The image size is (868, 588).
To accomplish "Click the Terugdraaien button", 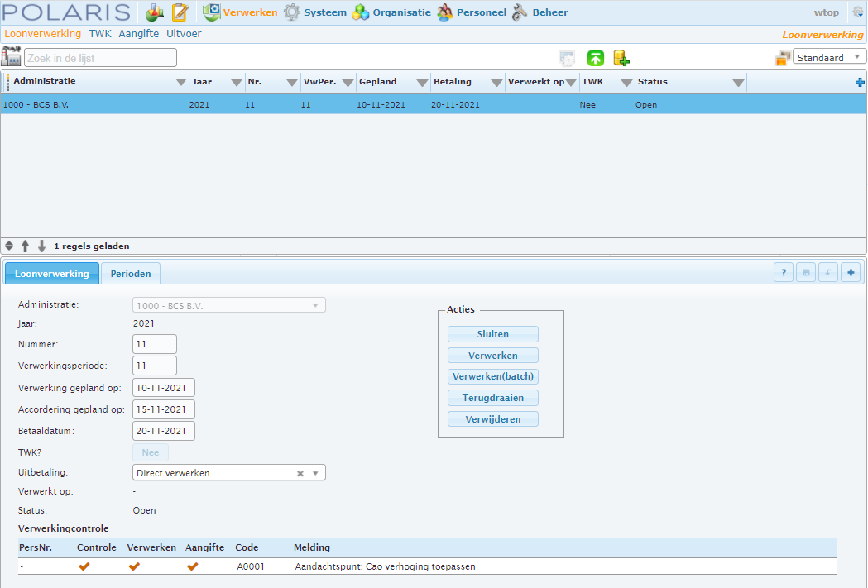I will [493, 398].
